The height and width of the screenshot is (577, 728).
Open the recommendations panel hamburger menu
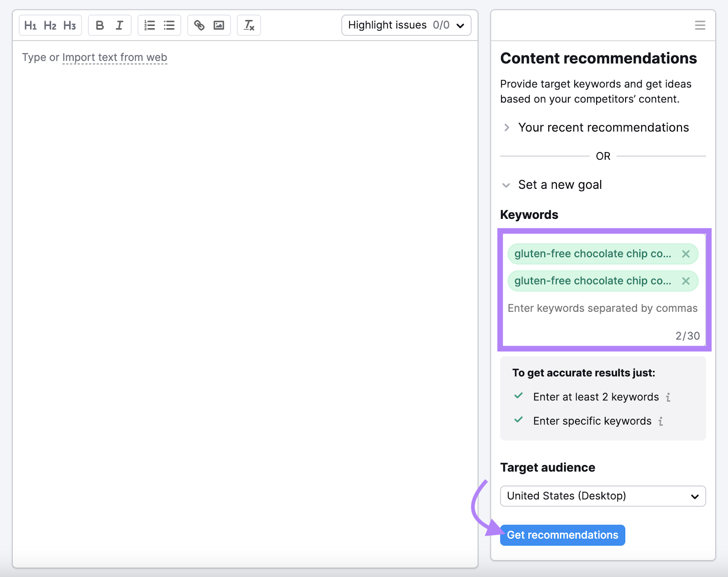point(700,25)
